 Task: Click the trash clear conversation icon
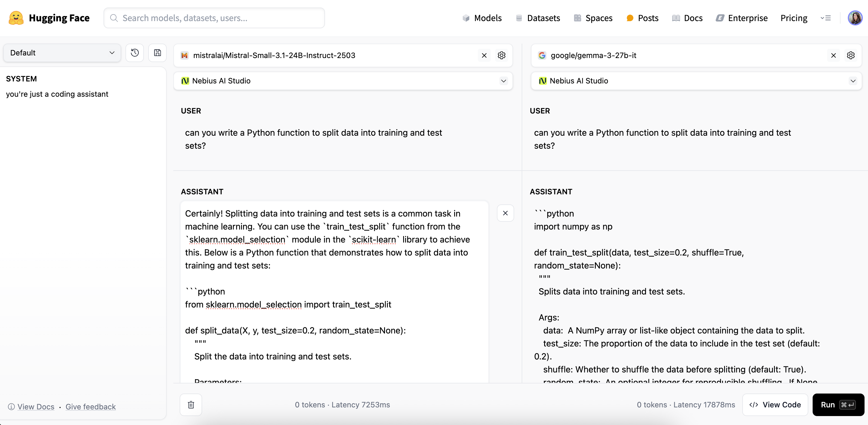pyautogui.click(x=191, y=405)
